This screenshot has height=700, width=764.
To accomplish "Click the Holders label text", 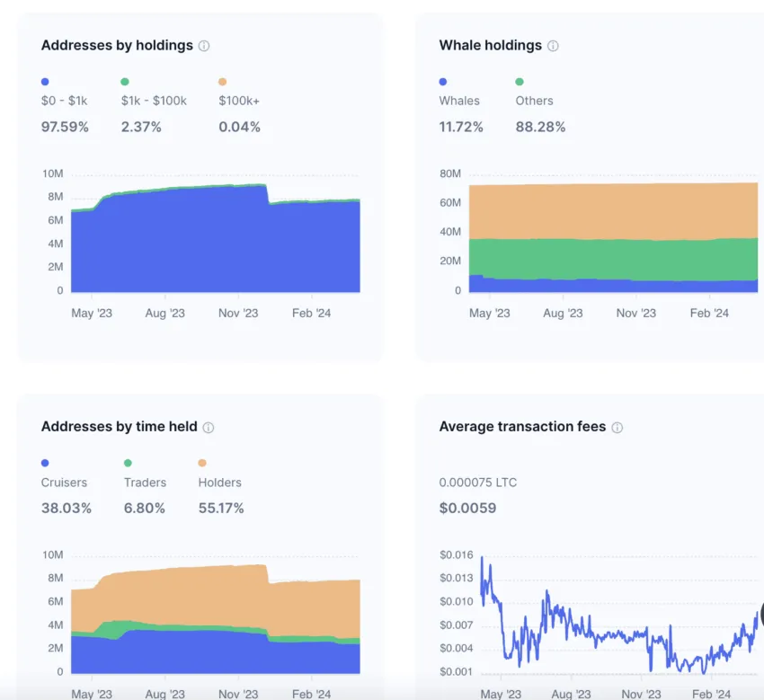I will point(219,483).
